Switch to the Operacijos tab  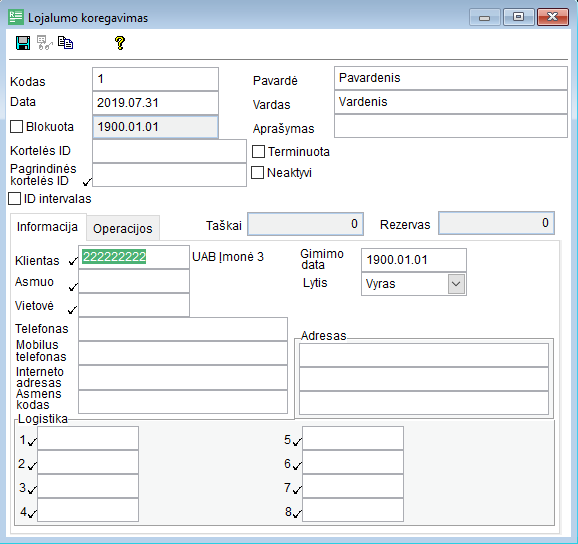[123, 229]
